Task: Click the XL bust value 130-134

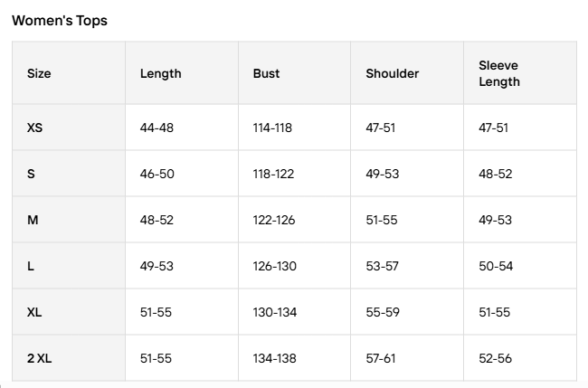Action: tap(273, 312)
